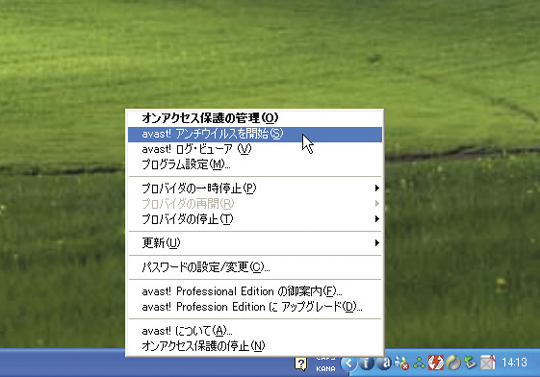Open avast! Professional Edition の御案内(F)...
The height and width of the screenshot is (377, 540).
point(255,291)
